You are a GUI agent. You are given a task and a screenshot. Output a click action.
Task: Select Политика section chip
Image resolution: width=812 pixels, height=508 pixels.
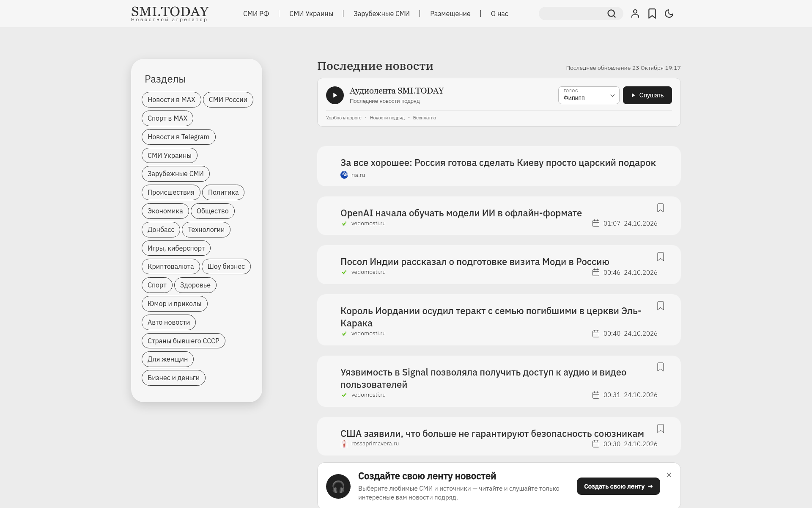(223, 193)
